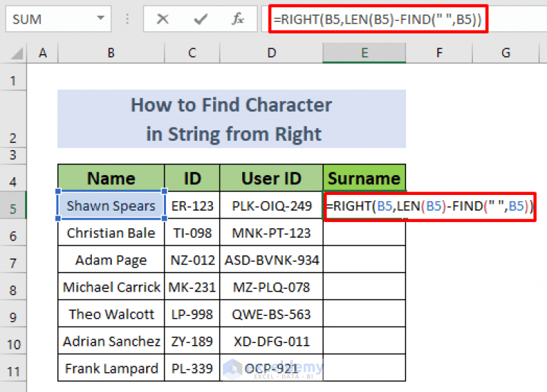Viewport: 547px width, 392px height.
Task: Select cell 'LP-998'
Action: pyautogui.click(x=192, y=314)
